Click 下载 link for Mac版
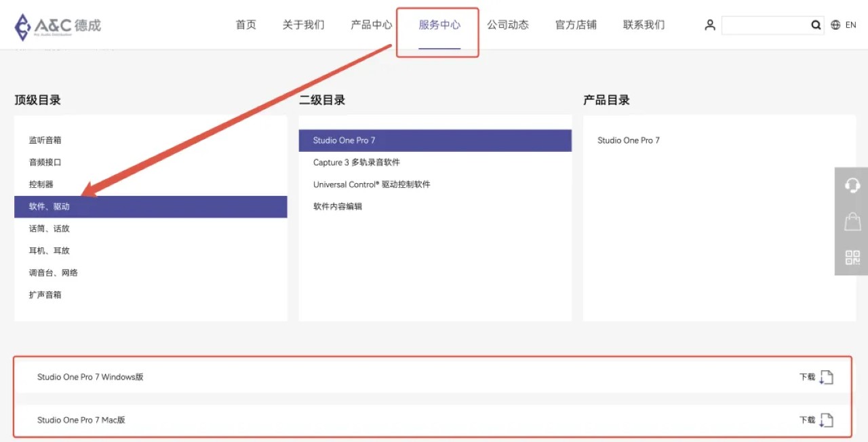 pyautogui.click(x=807, y=420)
